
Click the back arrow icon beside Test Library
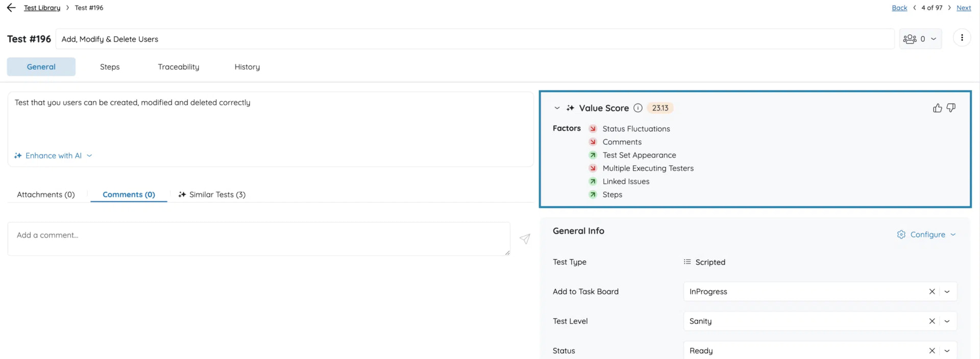coord(11,8)
